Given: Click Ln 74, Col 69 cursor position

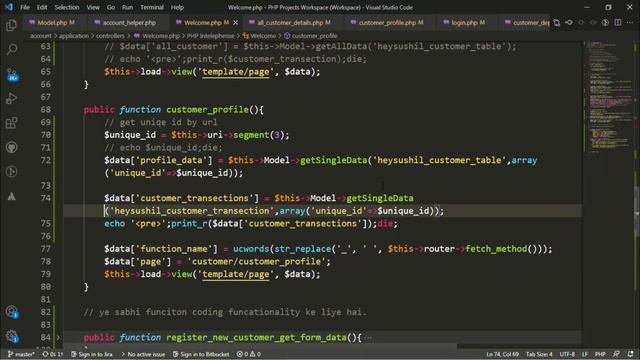Looking at the screenshot, I should pos(502,354).
